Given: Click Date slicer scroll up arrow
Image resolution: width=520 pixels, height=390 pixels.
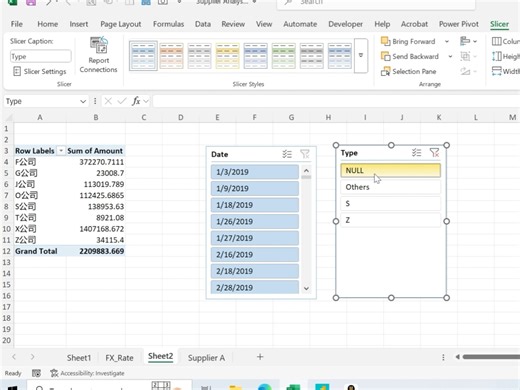Looking at the screenshot, I should pyautogui.click(x=306, y=171).
